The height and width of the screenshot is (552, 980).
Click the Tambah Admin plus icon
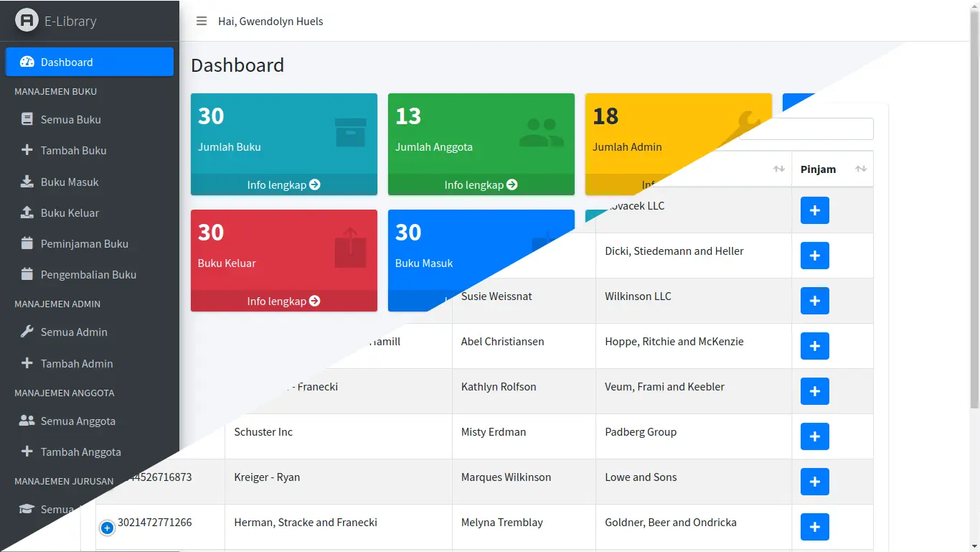pyautogui.click(x=27, y=363)
